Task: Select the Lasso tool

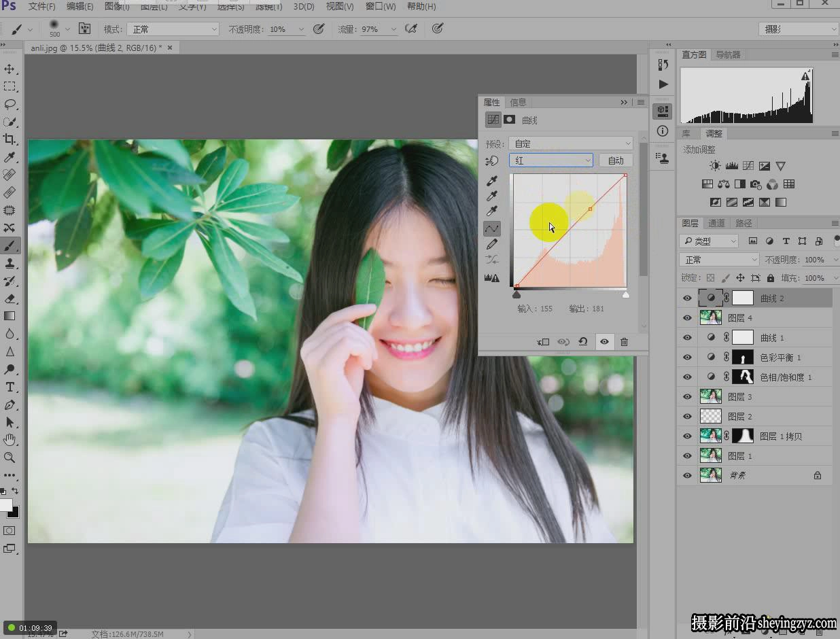Action: (10, 104)
